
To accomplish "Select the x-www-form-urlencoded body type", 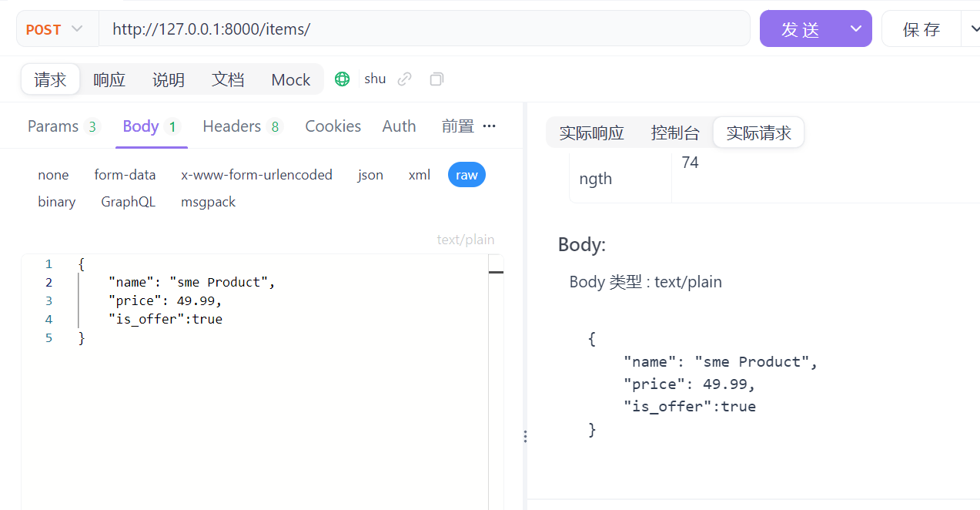I will point(256,175).
